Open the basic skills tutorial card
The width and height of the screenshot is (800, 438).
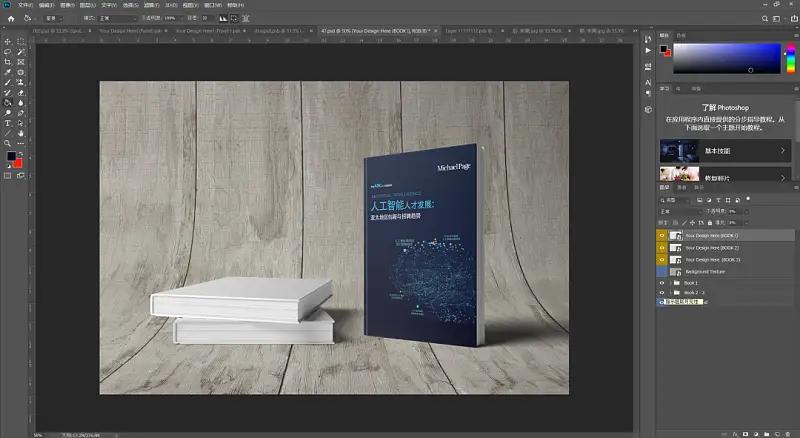click(725, 151)
